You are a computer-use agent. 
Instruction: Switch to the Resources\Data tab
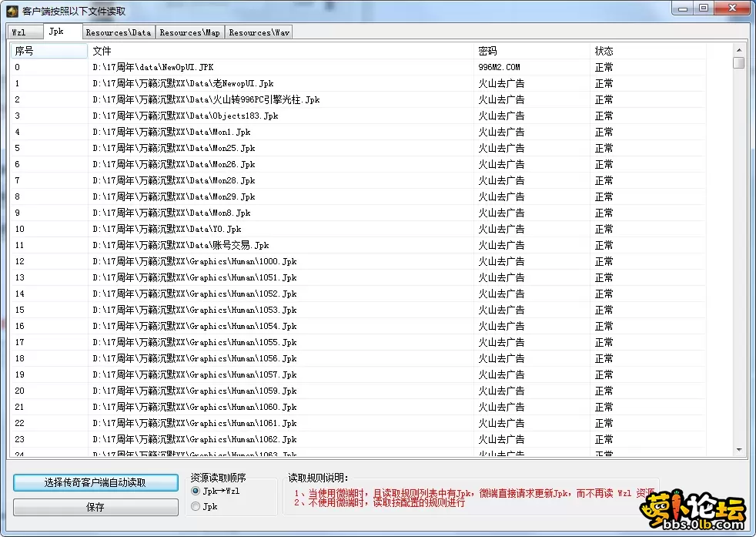pos(117,32)
